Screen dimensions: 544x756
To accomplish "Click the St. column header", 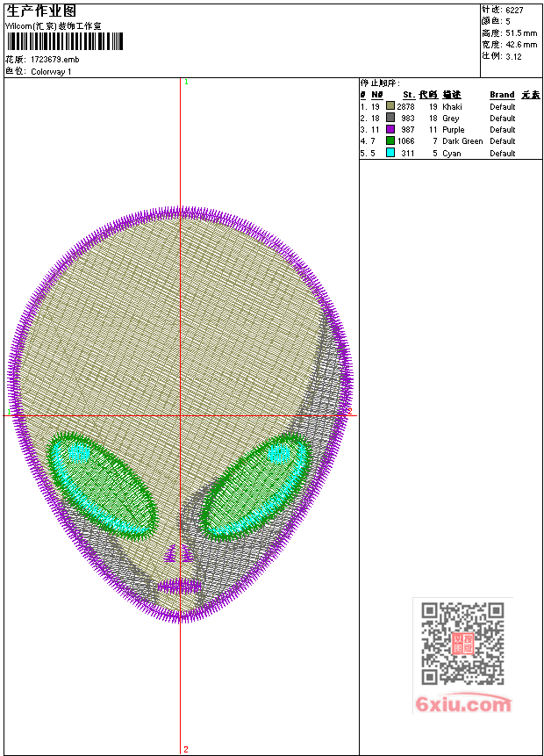I will click(x=408, y=95).
